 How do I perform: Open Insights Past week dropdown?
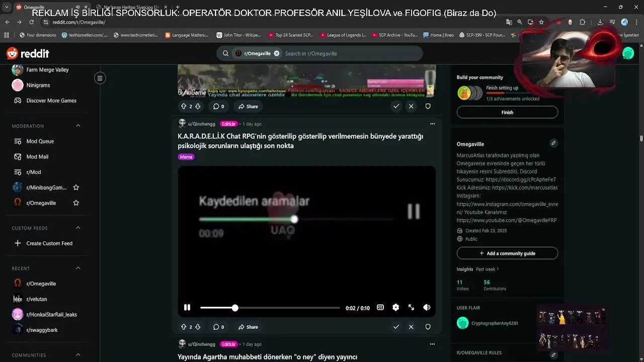click(x=487, y=269)
